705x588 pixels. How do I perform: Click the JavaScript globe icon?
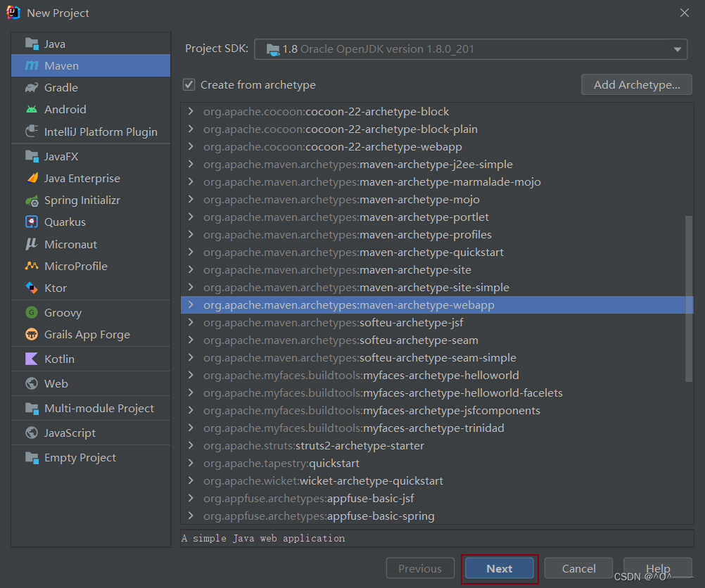click(x=32, y=433)
